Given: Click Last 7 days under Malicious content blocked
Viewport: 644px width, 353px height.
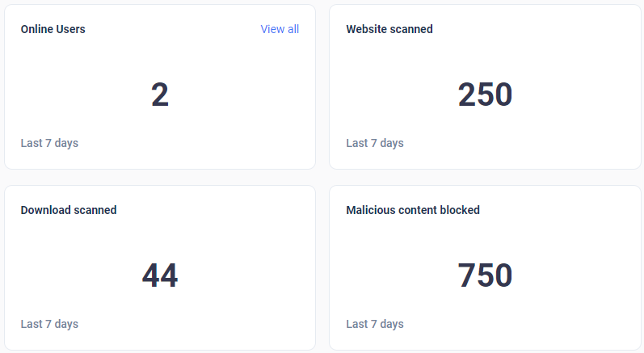Looking at the screenshot, I should point(375,324).
